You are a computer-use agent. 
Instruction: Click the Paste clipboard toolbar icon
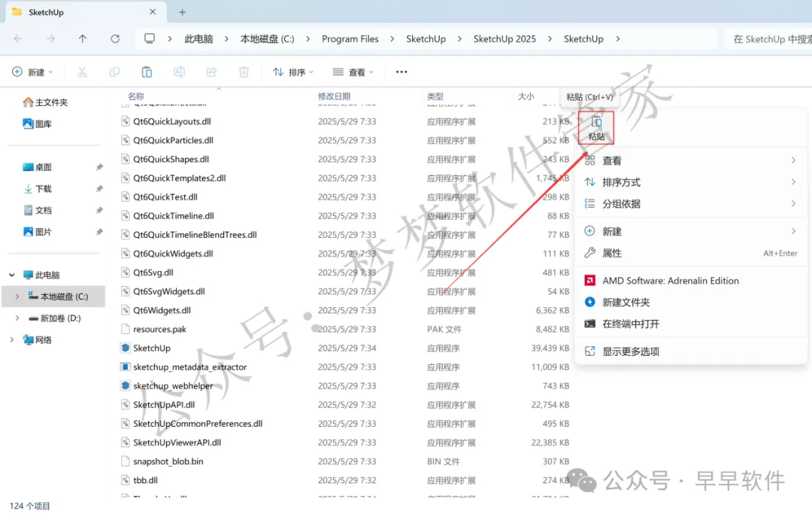[147, 72]
